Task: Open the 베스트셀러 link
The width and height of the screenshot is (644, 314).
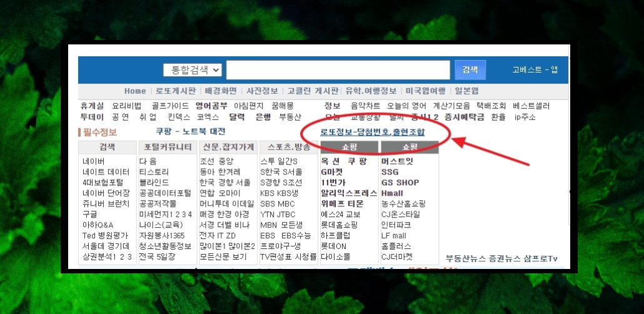Action: 531,106
